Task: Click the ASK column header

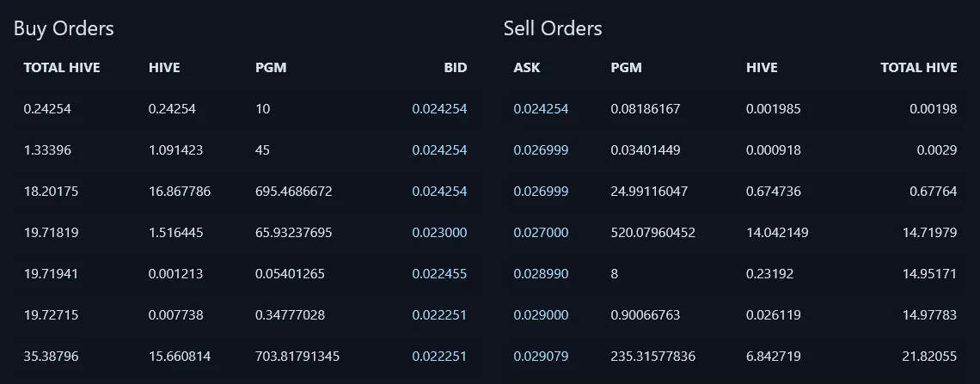Action: coord(527,68)
